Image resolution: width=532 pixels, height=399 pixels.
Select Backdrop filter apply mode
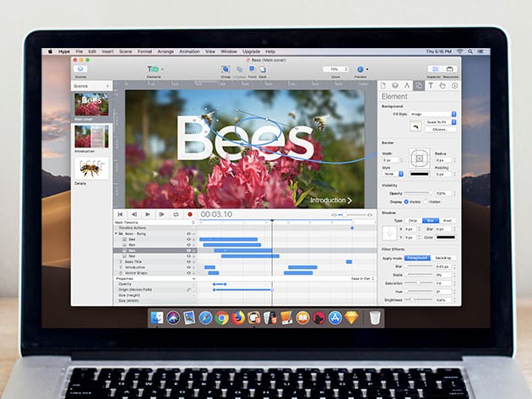coord(443,259)
